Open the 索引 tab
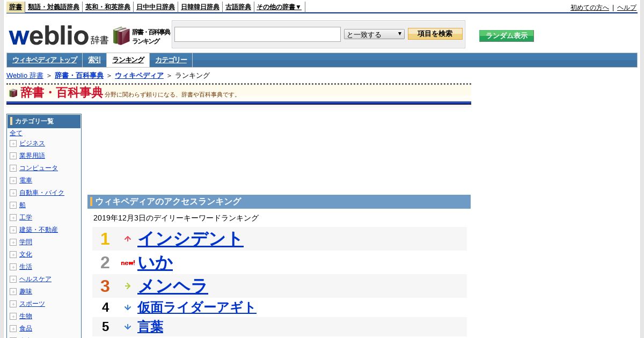The image size is (644, 338). pos(94,60)
